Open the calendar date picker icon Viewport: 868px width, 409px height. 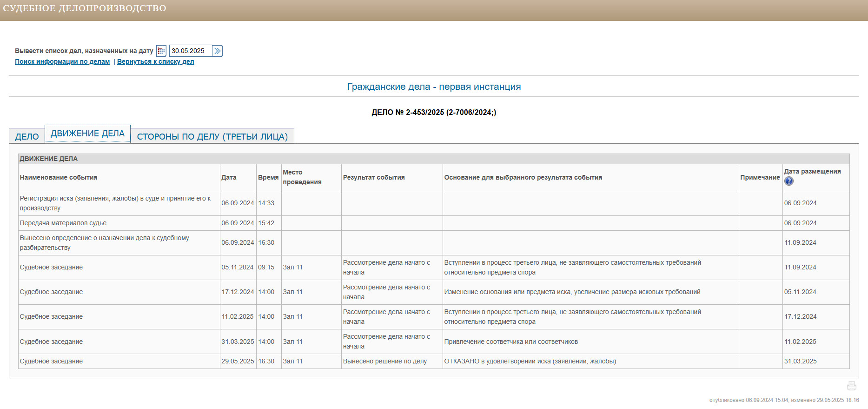pyautogui.click(x=161, y=51)
